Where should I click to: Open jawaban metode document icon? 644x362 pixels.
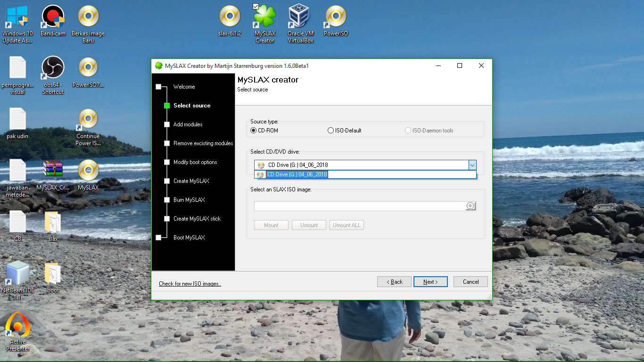17,178
